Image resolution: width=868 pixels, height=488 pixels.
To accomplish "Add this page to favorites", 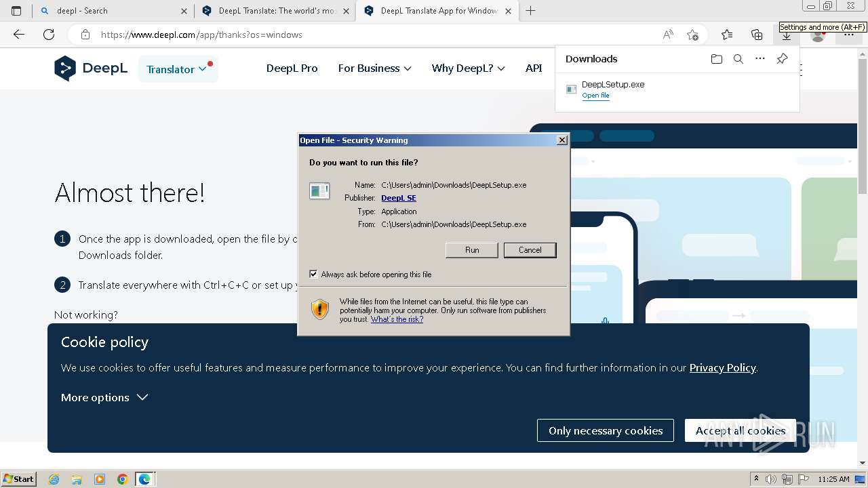I will click(x=692, y=35).
